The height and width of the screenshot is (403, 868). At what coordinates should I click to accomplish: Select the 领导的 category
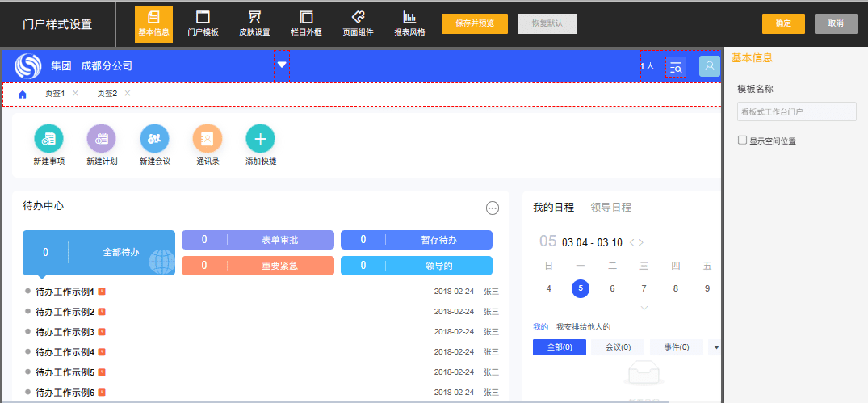tap(417, 266)
